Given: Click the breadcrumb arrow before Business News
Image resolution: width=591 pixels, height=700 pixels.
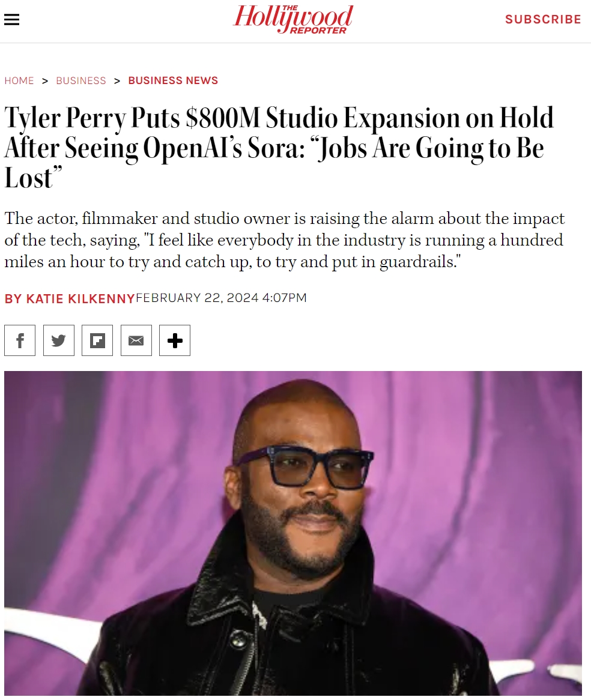Looking at the screenshot, I should (117, 81).
